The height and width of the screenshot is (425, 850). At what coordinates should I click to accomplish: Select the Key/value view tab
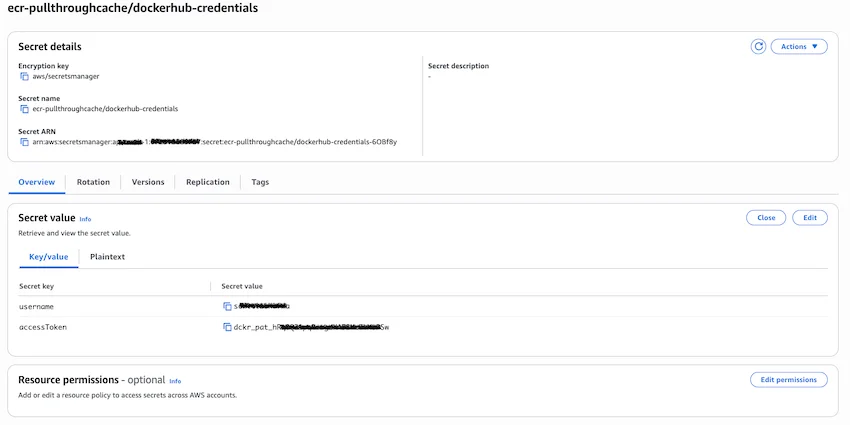48,257
